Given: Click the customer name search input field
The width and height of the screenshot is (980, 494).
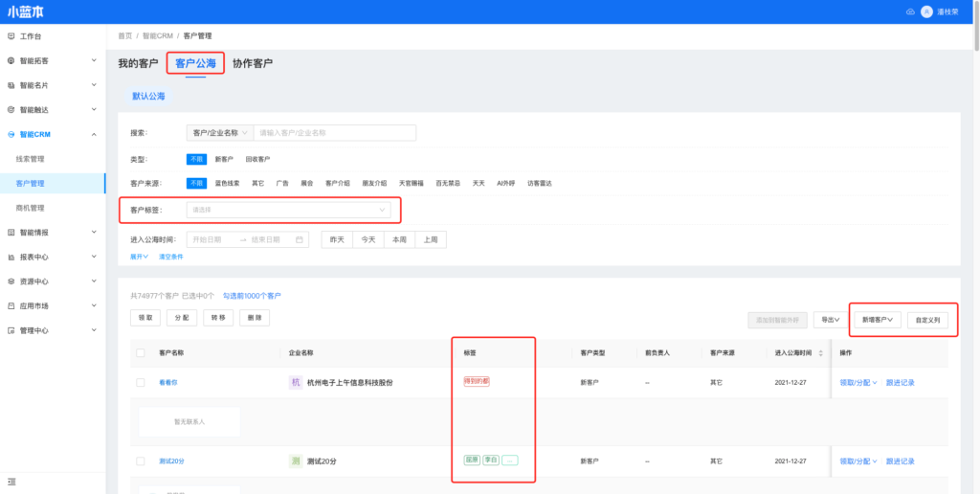Looking at the screenshot, I should pyautogui.click(x=335, y=133).
